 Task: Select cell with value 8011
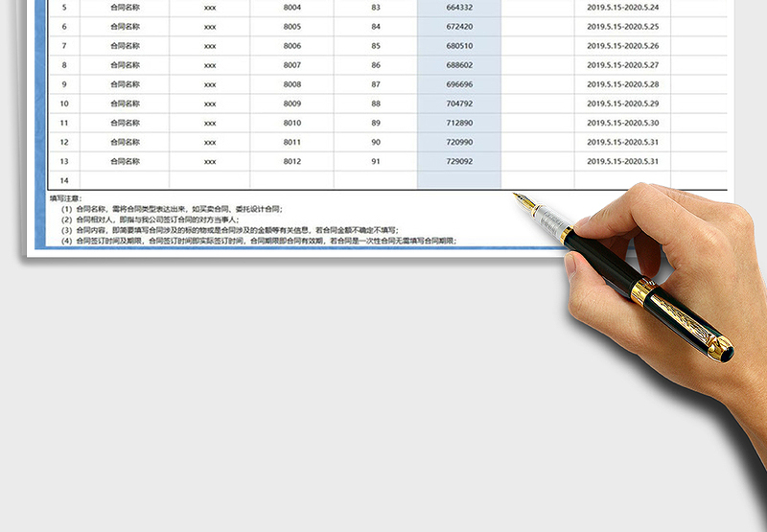[292, 142]
